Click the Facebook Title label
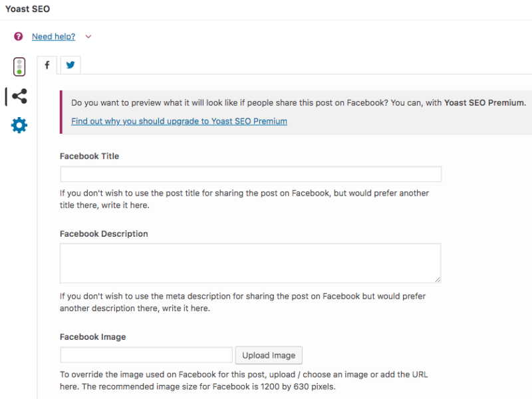Image resolution: width=532 pixels, height=399 pixels. pyautogui.click(x=89, y=156)
